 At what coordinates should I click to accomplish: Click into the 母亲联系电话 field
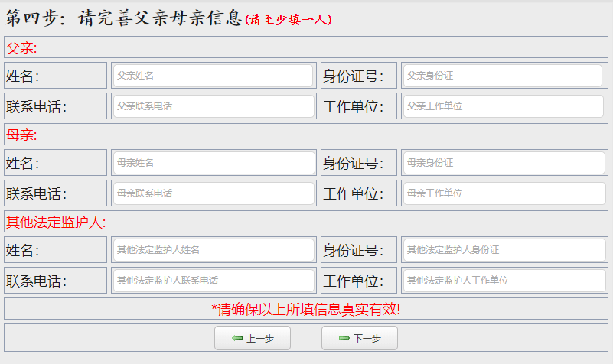(x=213, y=193)
